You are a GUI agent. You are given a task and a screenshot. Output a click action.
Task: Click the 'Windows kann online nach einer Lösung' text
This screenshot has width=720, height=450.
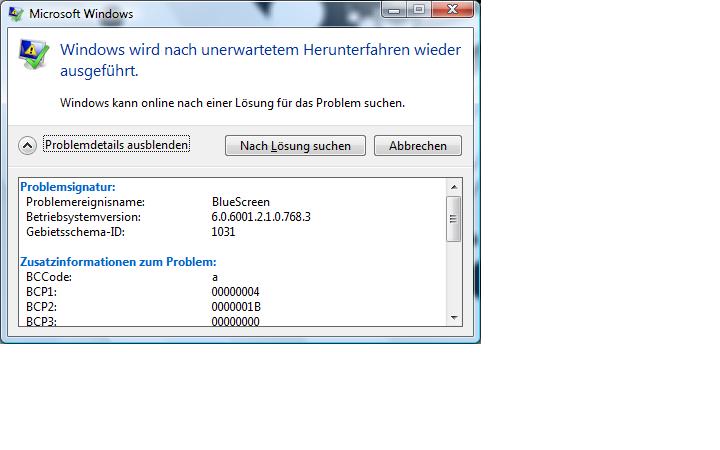pos(167,103)
